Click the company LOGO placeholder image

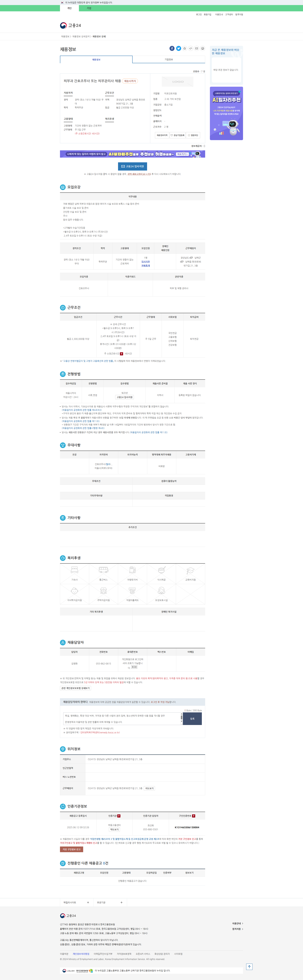tap(178, 81)
